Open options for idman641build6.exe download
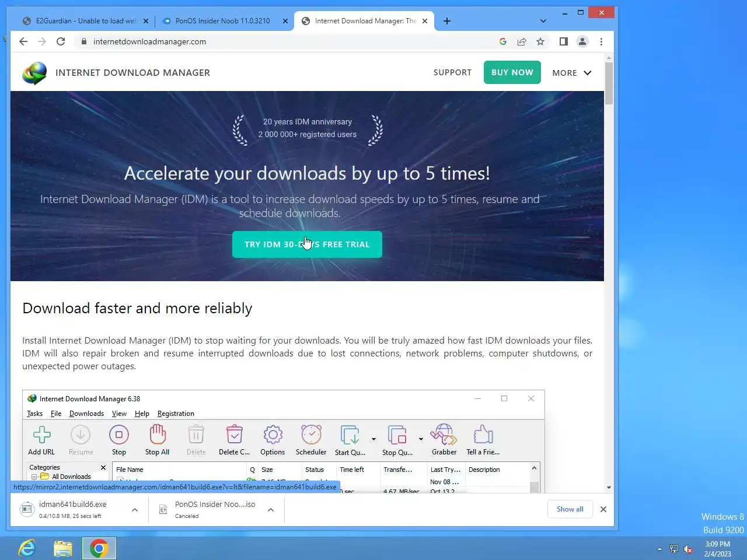Viewport: 747px width, 560px height. point(135,510)
